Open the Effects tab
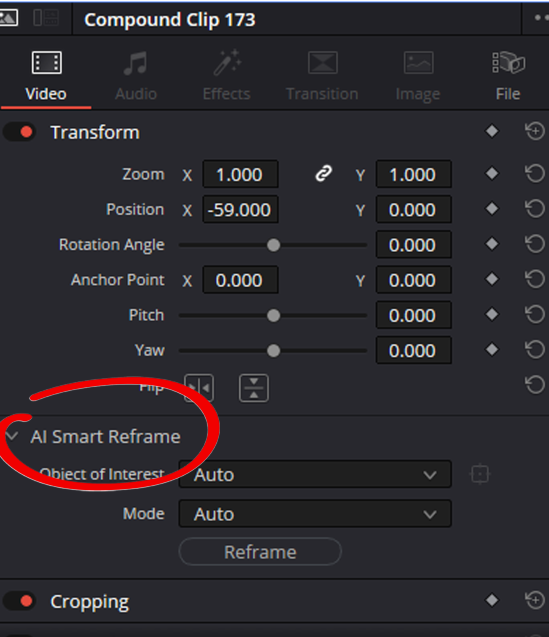This screenshot has width=549, height=637. pos(226,76)
